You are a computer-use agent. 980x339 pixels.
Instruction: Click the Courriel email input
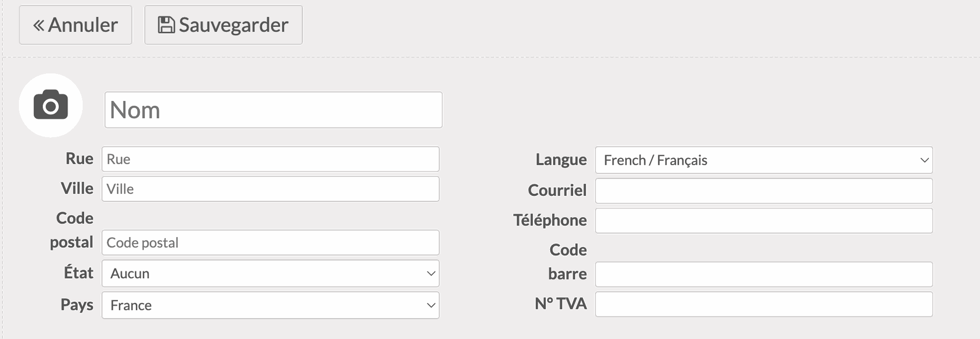point(763,190)
